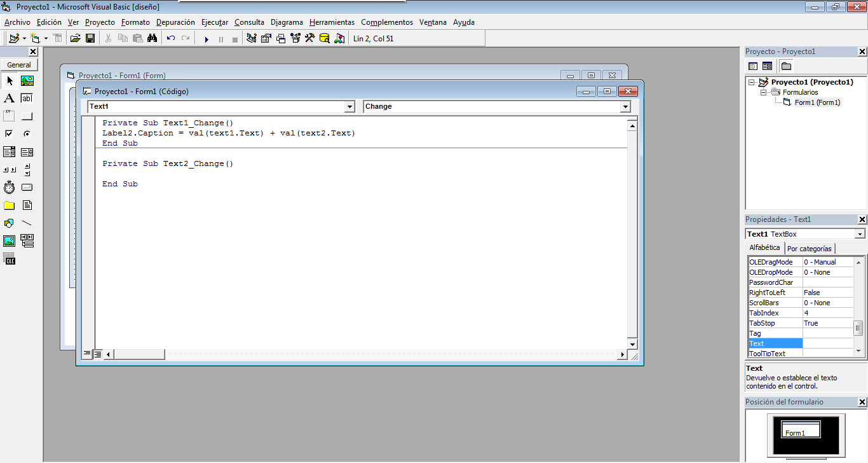Open the Depuración menu
This screenshot has width=868, height=463.
pos(175,22)
